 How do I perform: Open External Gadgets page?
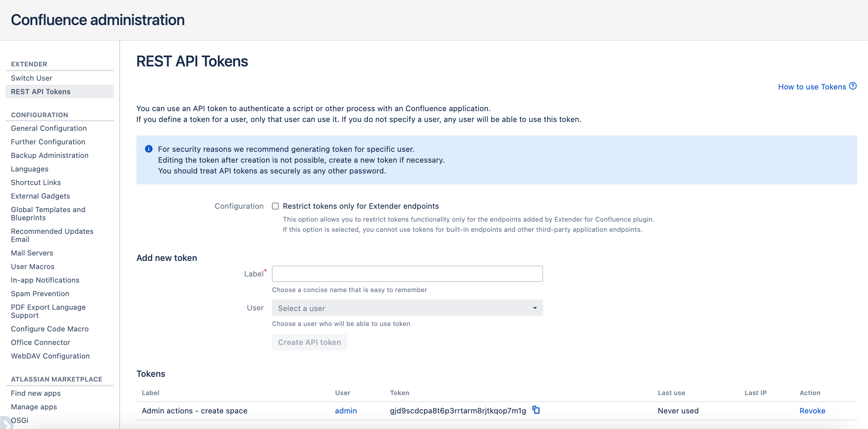click(x=40, y=196)
